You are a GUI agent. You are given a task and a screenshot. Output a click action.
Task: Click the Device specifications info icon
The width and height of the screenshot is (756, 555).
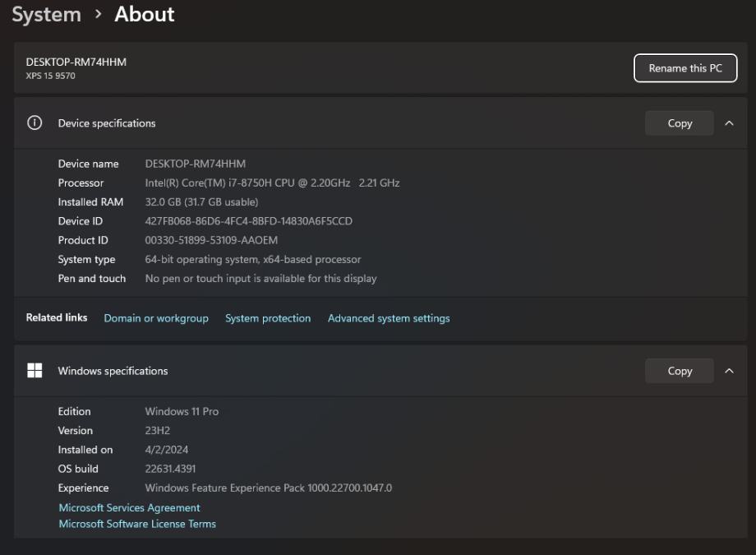coord(35,123)
